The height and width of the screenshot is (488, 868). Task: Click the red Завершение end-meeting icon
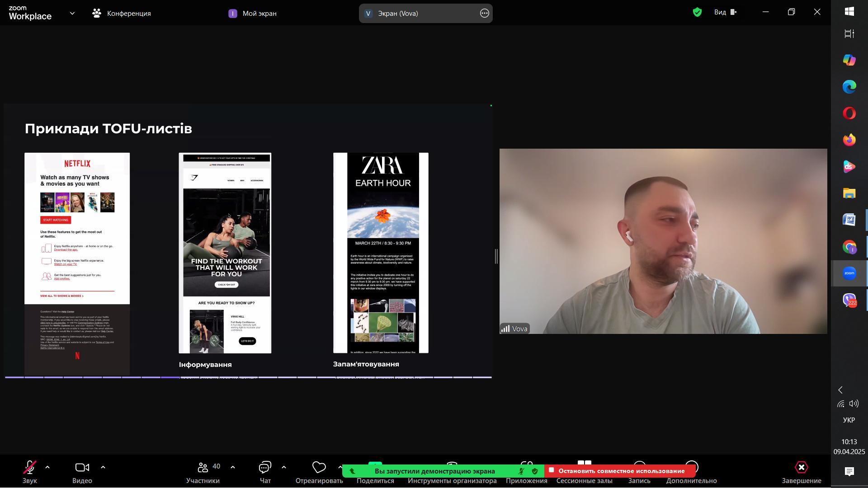pyautogui.click(x=801, y=467)
